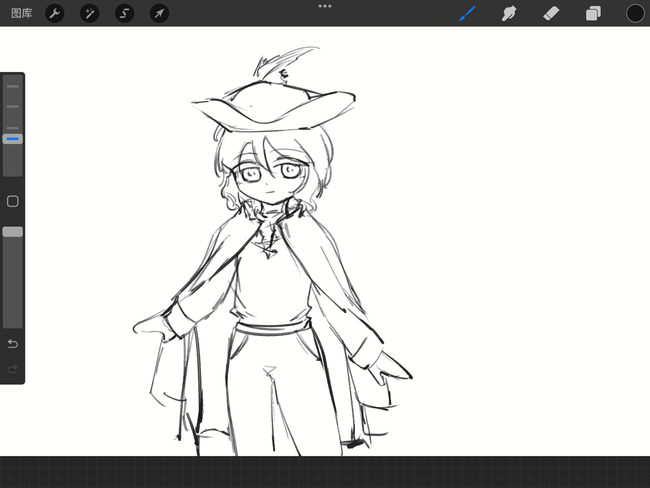Select the Eraser tool
Image resolution: width=650 pixels, height=488 pixels.
point(551,13)
